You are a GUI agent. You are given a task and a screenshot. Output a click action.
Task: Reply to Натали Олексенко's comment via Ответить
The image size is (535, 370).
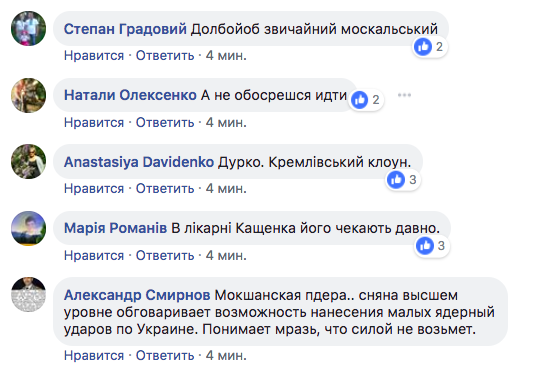tap(165, 123)
